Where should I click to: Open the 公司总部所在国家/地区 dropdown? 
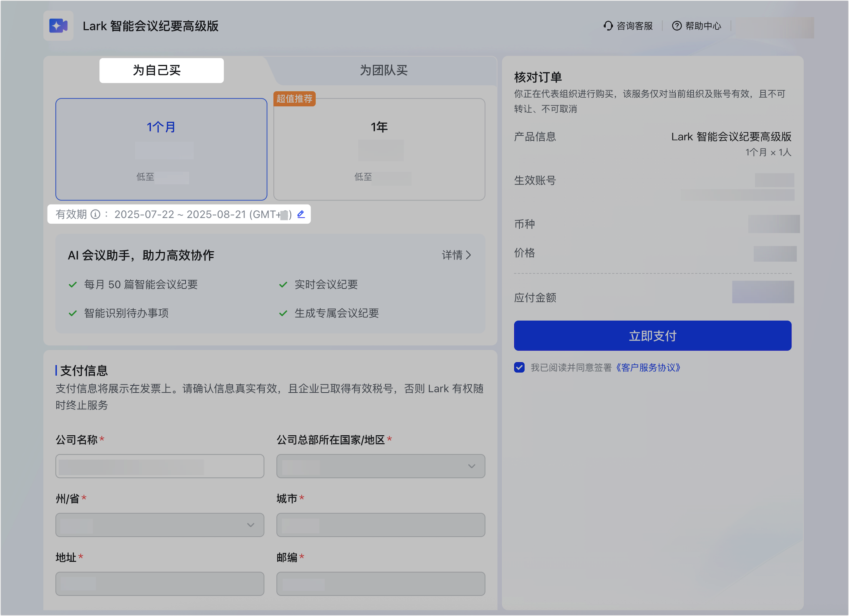(381, 466)
